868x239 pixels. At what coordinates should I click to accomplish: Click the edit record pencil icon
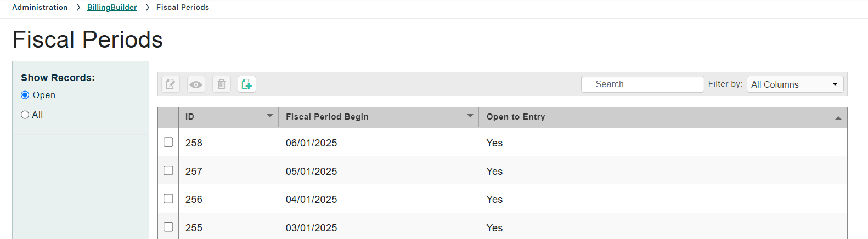(171, 84)
